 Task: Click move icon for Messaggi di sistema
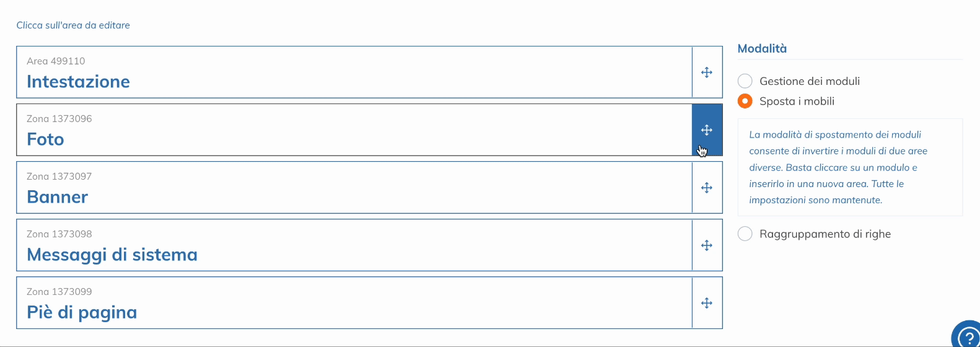(707, 245)
